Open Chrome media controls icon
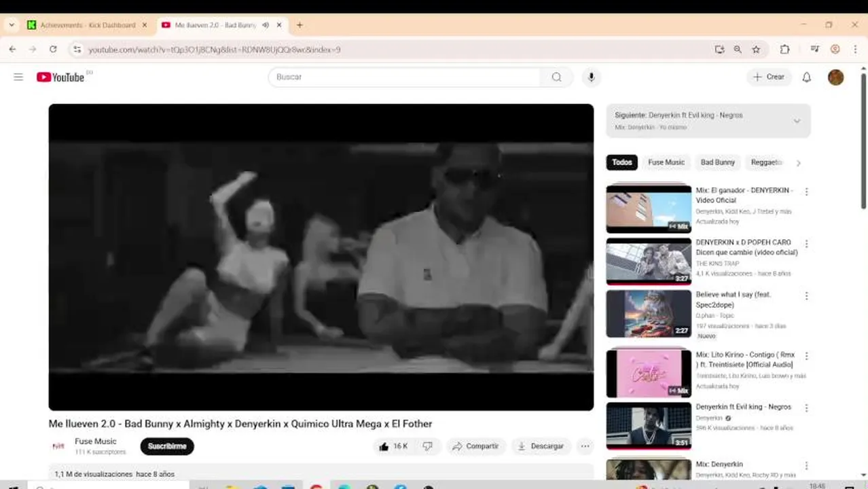Viewport: 868px width, 489px height. click(814, 49)
